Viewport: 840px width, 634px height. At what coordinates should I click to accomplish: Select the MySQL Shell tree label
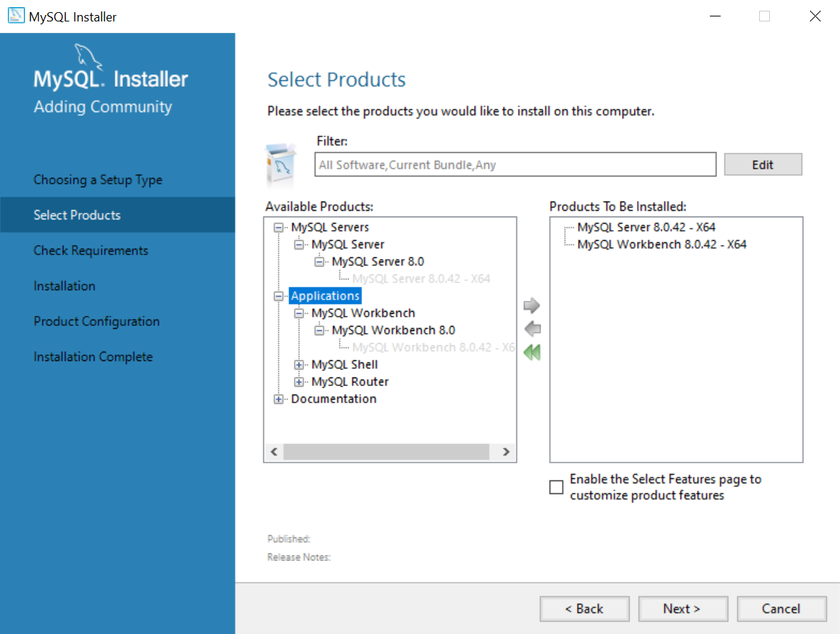(345, 364)
